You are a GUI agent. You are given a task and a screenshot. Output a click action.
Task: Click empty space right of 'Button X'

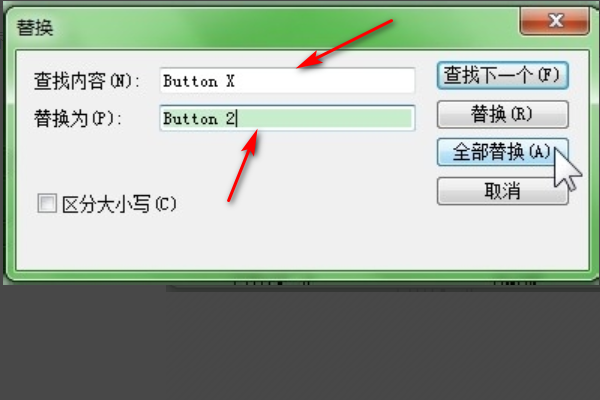click(325, 81)
